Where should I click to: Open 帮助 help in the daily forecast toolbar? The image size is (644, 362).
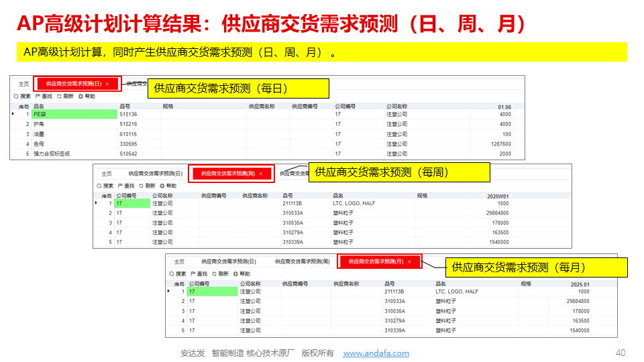pos(81,97)
